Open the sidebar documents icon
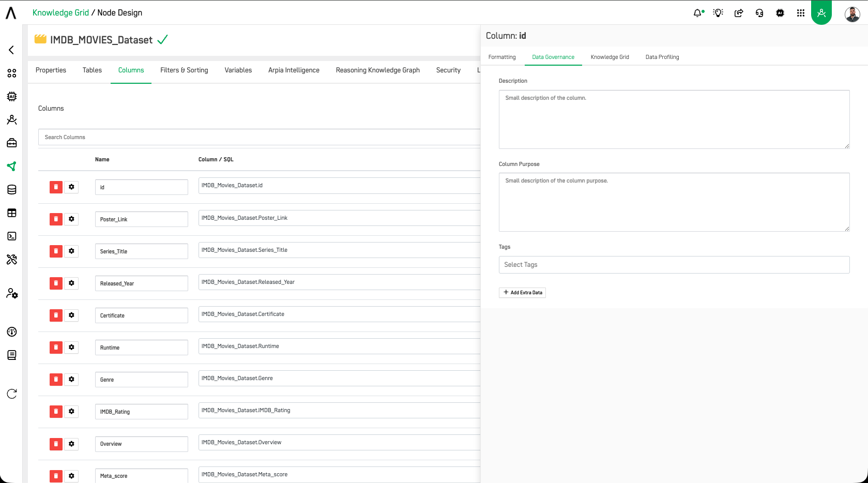This screenshot has width=868, height=483. (12, 355)
